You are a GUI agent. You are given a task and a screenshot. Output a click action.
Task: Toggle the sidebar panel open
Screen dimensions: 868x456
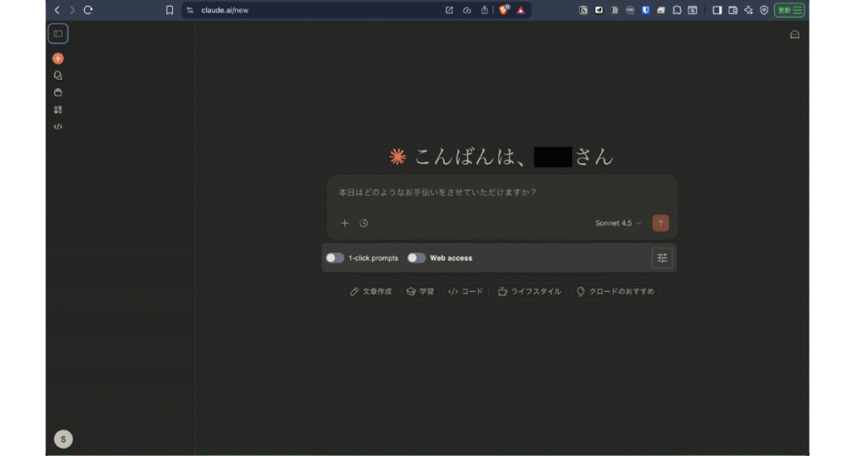pos(58,34)
